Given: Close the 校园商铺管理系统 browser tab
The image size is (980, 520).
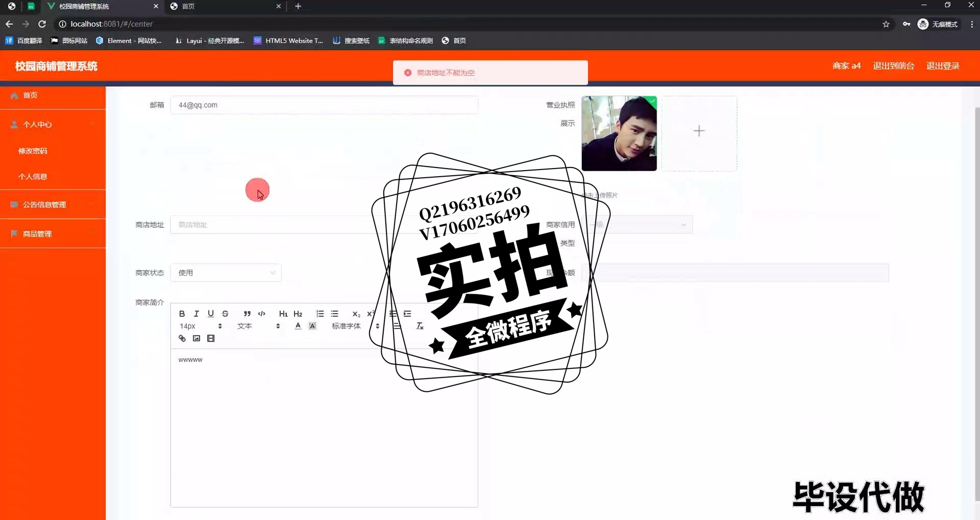Looking at the screenshot, I should [156, 6].
